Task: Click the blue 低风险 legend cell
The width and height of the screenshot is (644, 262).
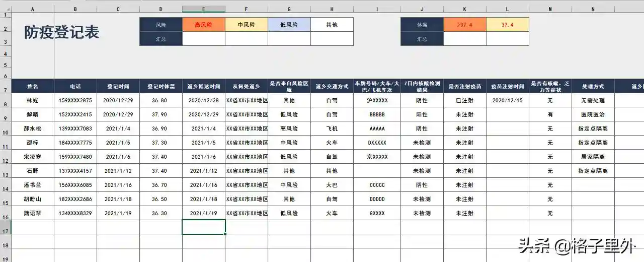Action: pyautogui.click(x=289, y=25)
